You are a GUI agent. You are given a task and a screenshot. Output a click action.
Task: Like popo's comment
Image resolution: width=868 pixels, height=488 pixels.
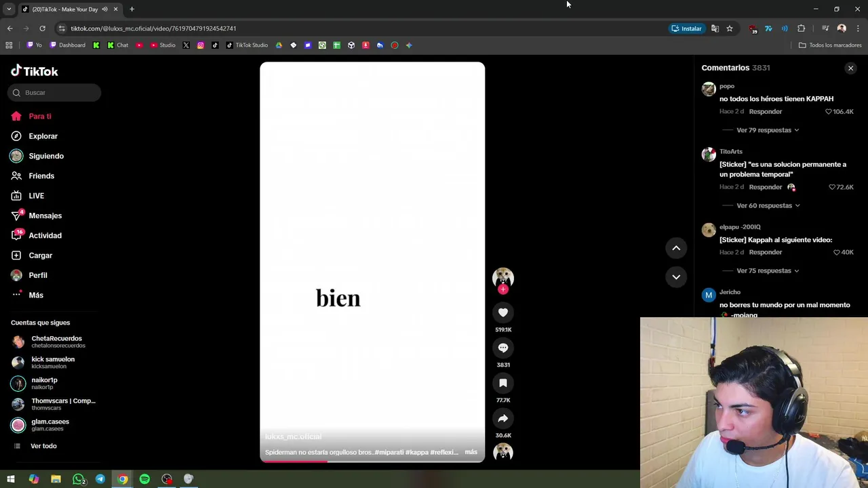tap(828, 111)
